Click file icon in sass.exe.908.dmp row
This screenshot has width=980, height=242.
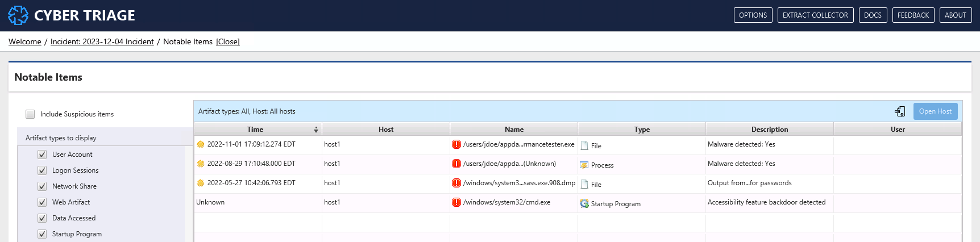[x=584, y=184]
